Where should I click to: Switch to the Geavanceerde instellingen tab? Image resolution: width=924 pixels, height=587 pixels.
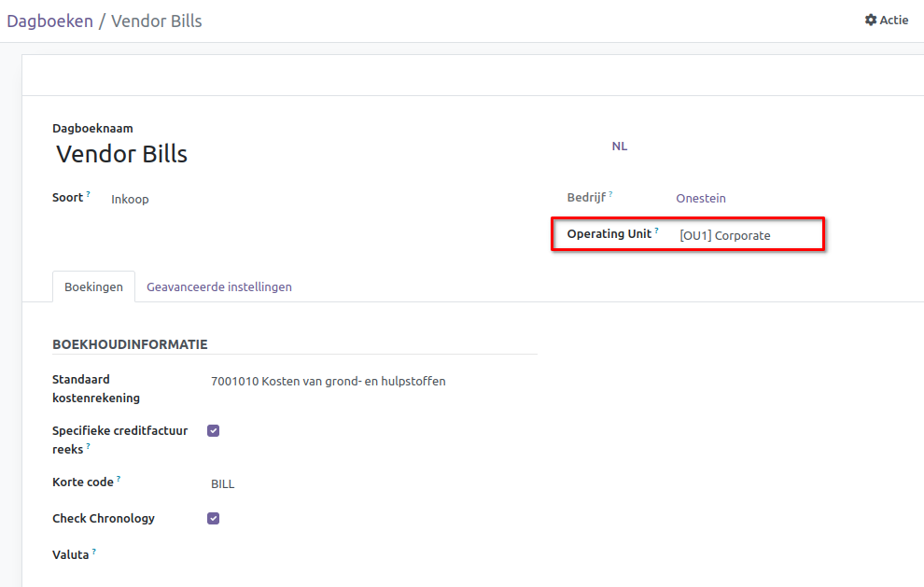coord(219,287)
